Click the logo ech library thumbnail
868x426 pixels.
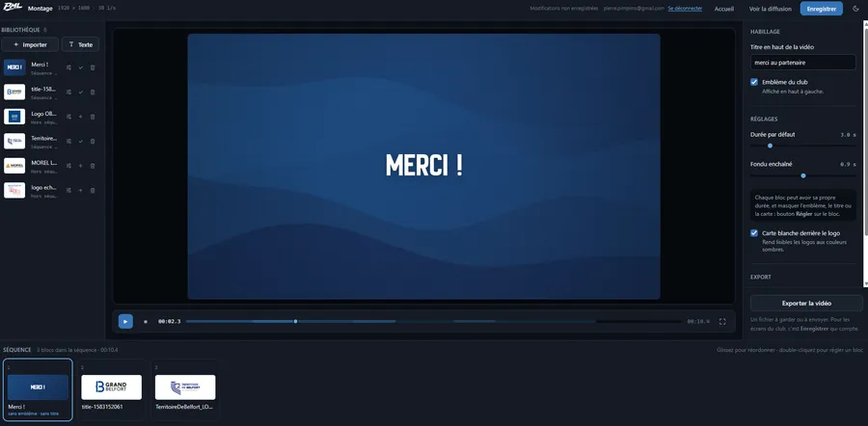click(x=14, y=190)
